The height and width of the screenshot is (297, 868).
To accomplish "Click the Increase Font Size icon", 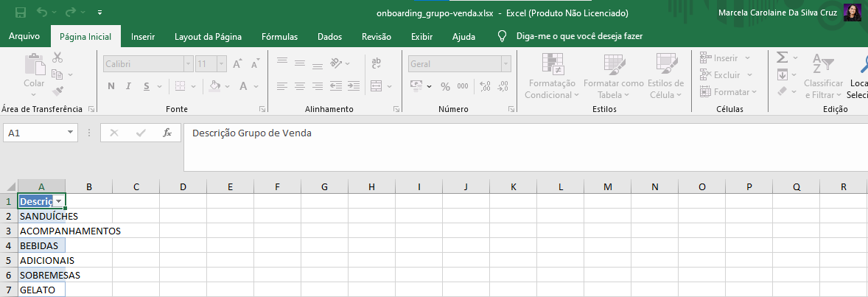I will (x=237, y=64).
